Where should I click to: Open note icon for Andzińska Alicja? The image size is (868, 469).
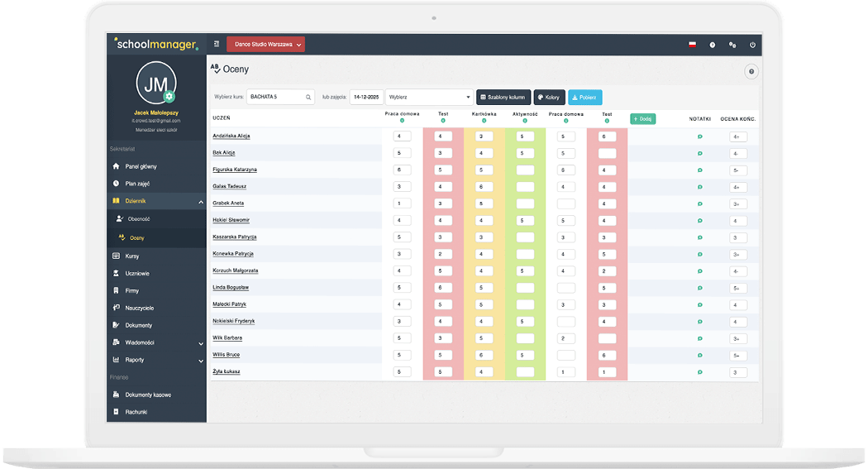click(x=700, y=136)
